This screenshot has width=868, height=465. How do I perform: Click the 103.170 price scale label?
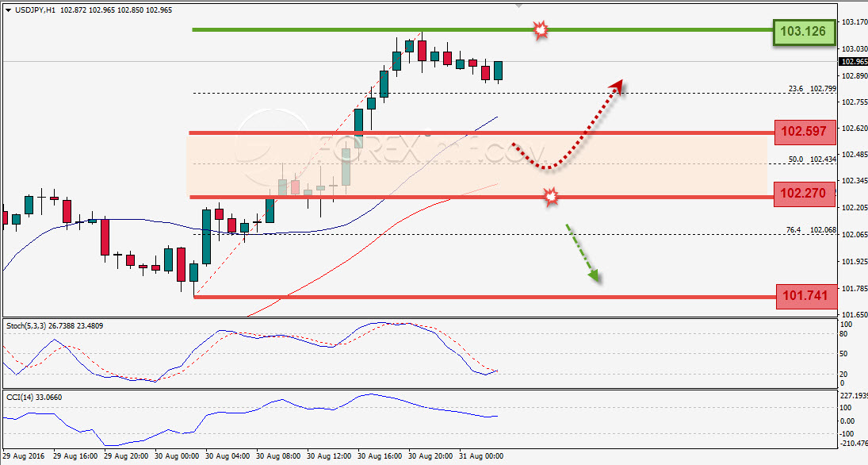[855, 22]
